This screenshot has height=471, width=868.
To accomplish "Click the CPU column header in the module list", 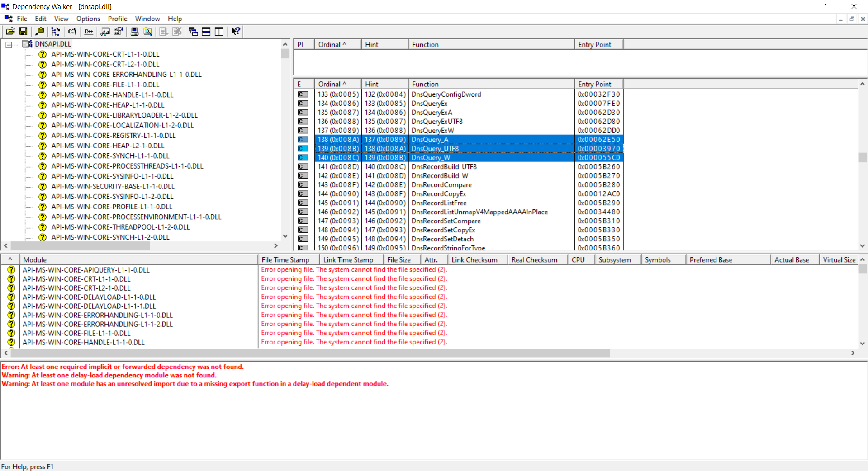I will pos(581,260).
